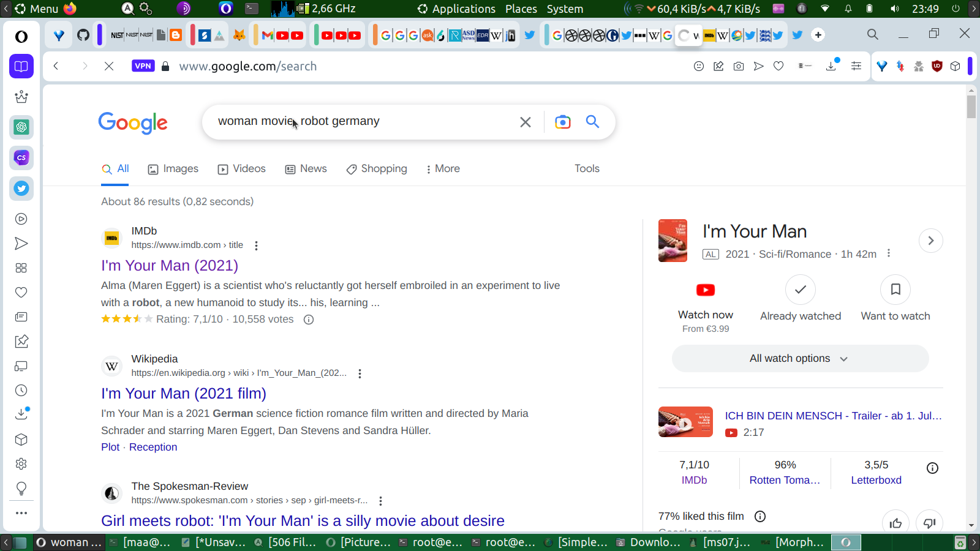
Task: Open the address bar downloads icon
Action: click(832, 66)
